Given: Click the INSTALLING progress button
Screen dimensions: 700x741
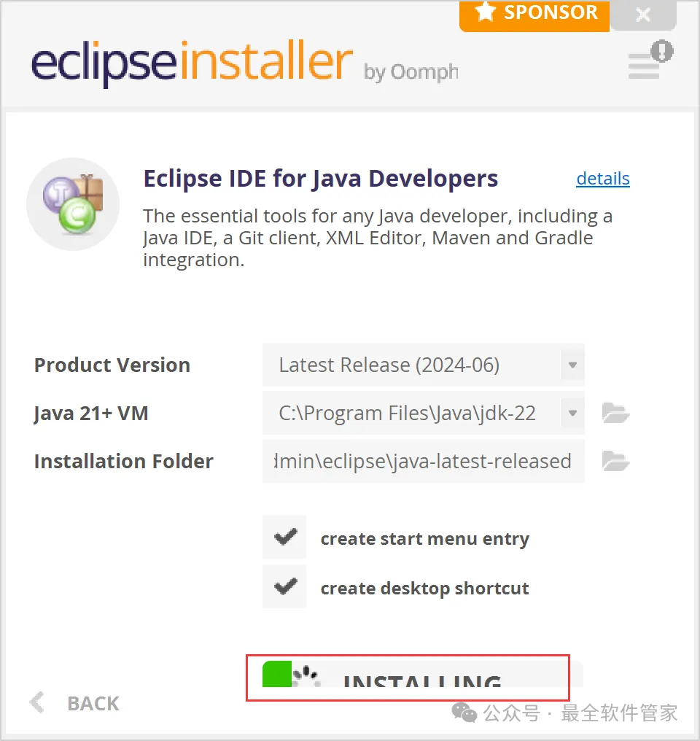Looking at the screenshot, I should point(422,675).
